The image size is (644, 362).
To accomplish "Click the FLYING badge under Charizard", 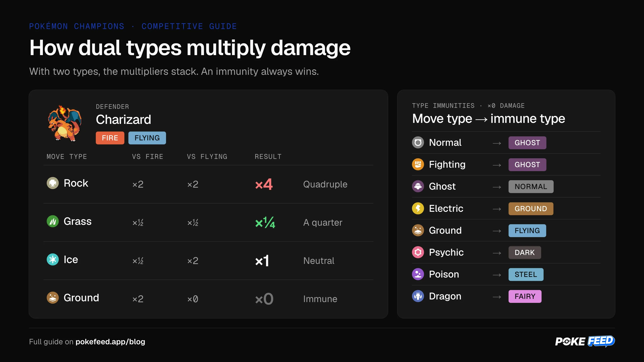I will [x=147, y=138].
